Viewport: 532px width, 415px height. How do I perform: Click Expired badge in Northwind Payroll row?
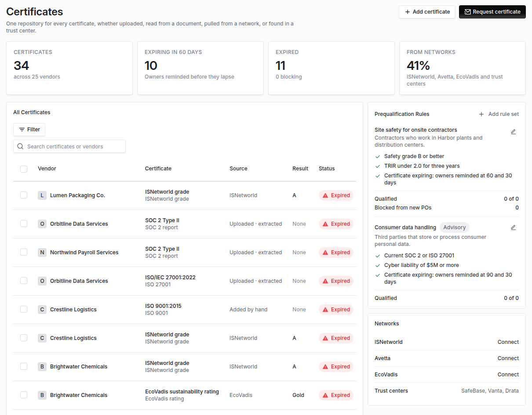click(336, 253)
